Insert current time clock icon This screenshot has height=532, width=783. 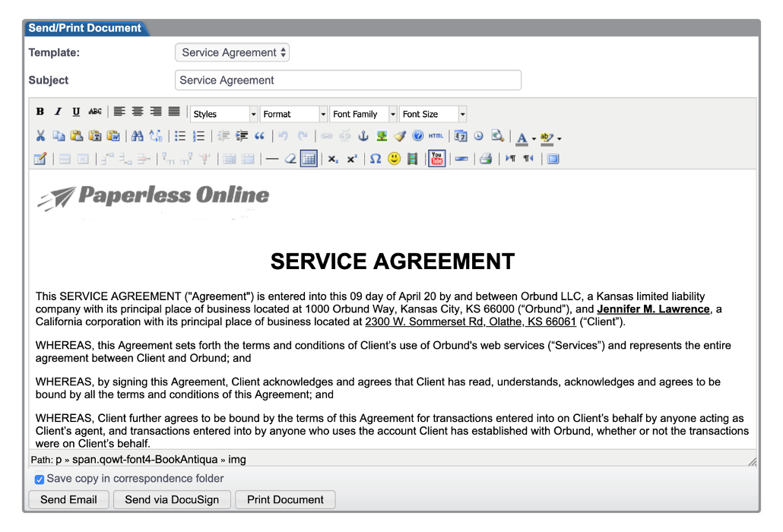point(479,136)
